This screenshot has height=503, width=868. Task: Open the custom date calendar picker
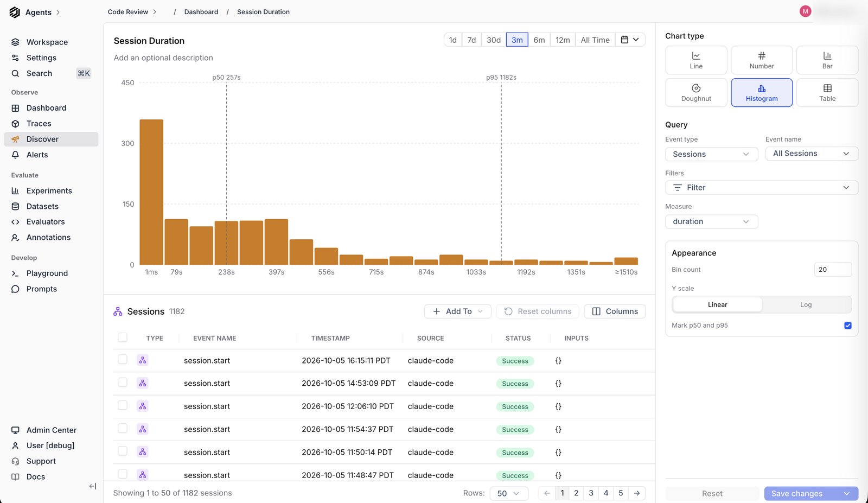(x=630, y=40)
